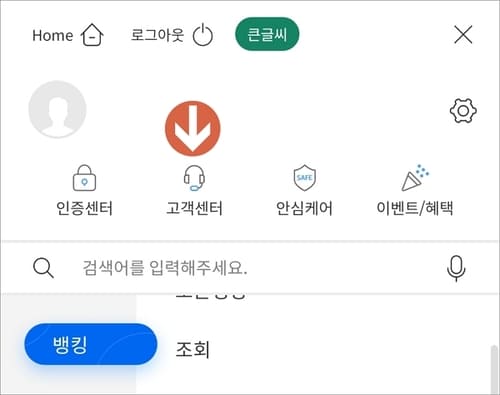500x395 pixels.
Task: Click the Home text link
Action: pos(53,35)
